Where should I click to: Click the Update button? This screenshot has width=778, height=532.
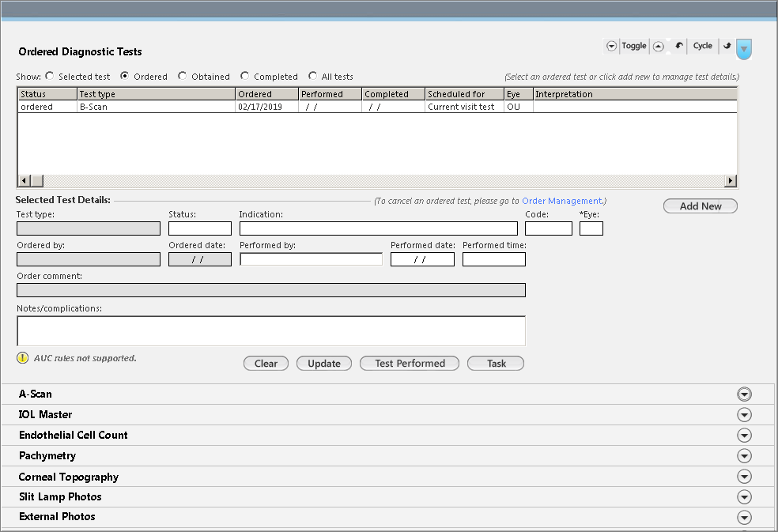(x=324, y=364)
